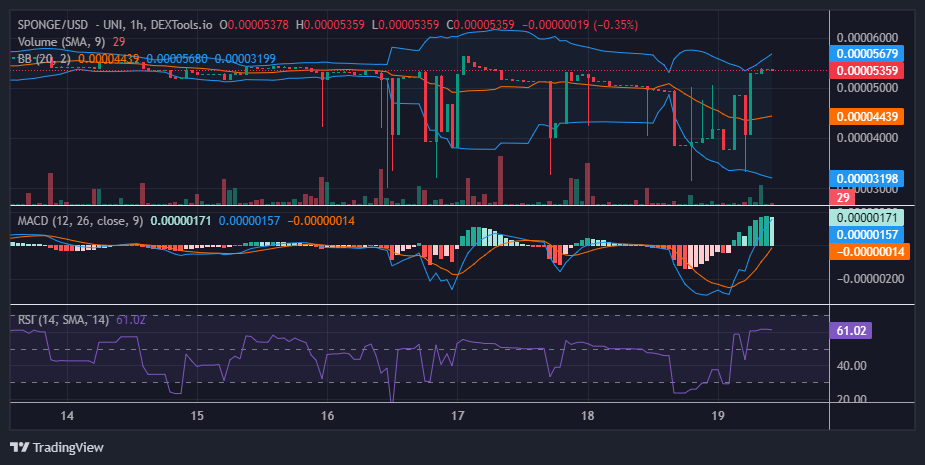Viewport: 925px width, 465px height.
Task: Click the RSI legend value 61.02
Action: click(x=131, y=320)
